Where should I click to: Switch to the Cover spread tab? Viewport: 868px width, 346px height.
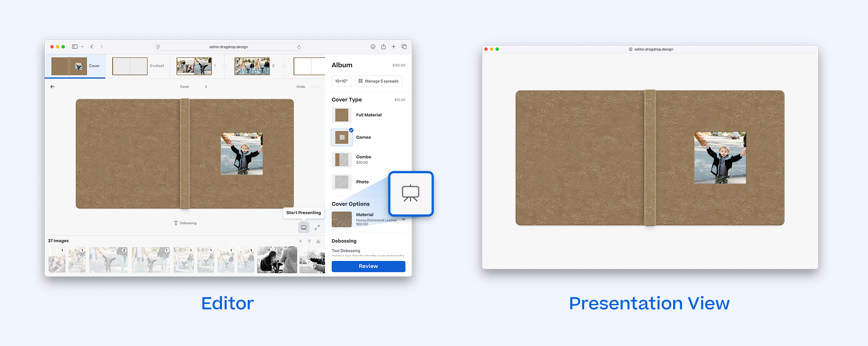[x=75, y=66]
